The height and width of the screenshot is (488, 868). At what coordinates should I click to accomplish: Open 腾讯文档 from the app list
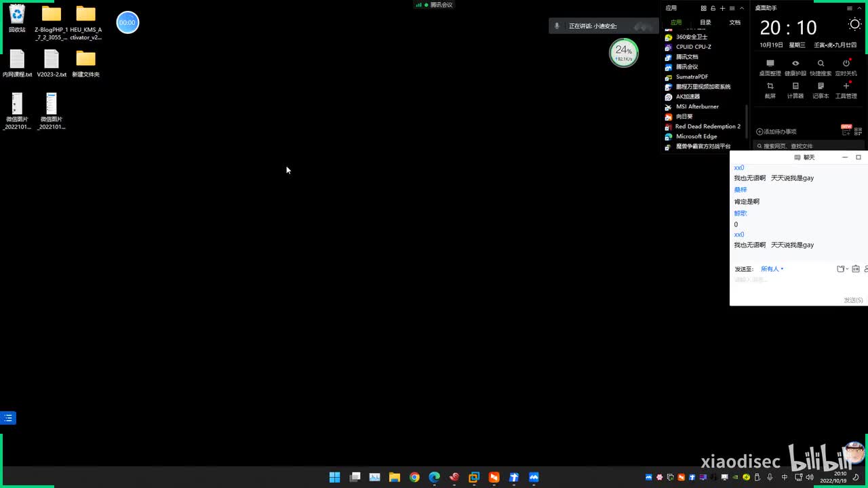[x=682, y=57]
